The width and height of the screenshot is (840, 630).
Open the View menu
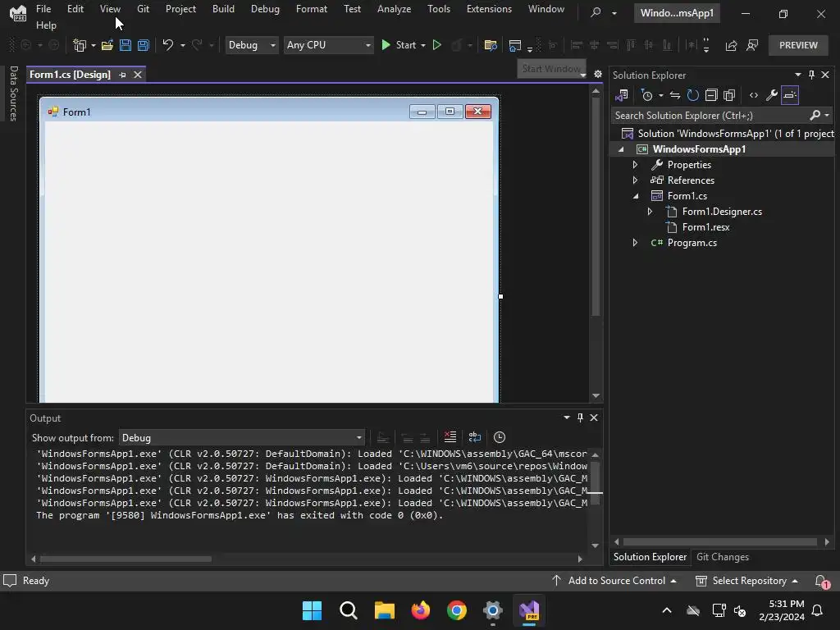[x=110, y=8]
